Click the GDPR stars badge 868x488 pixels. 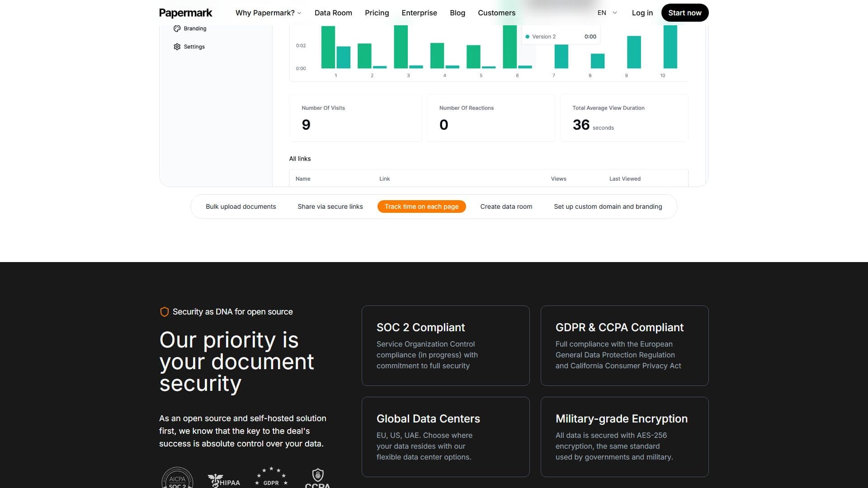click(x=271, y=477)
